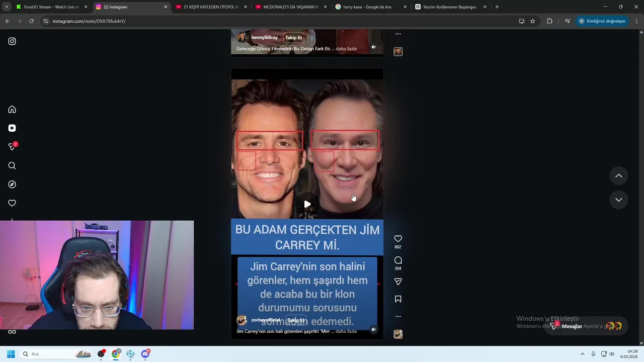Mute audio on the bennyildiray reel
This screenshot has height=362, width=644.
tap(373, 47)
